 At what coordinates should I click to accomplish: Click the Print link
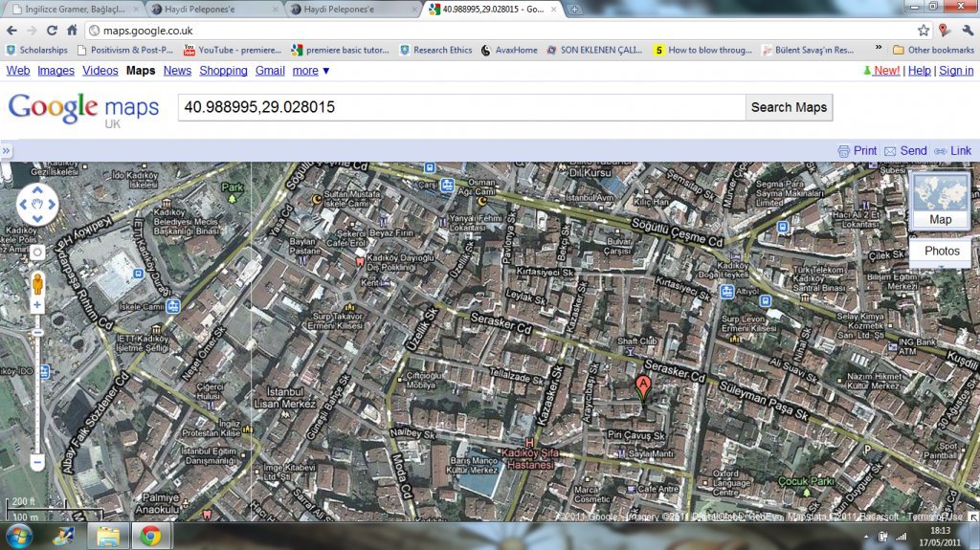coord(865,150)
